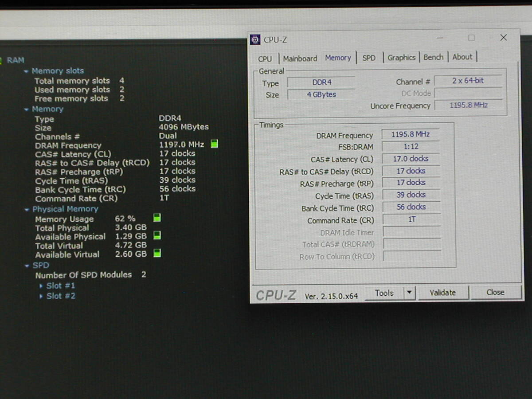Click the Free memory slots row
The height and width of the screenshot is (399, 532).
[79, 98]
